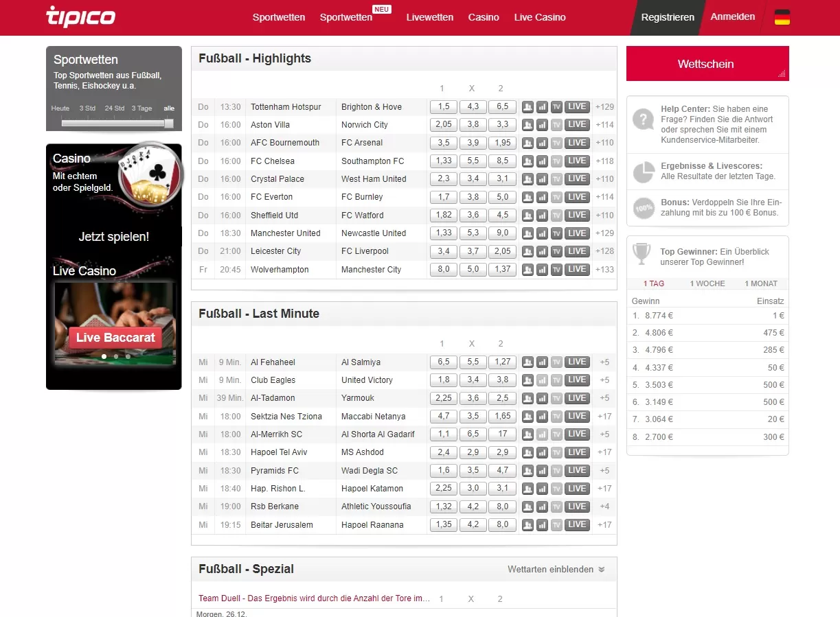840x617 pixels.
Task: Click the Tipico logo
Action: [80, 17]
